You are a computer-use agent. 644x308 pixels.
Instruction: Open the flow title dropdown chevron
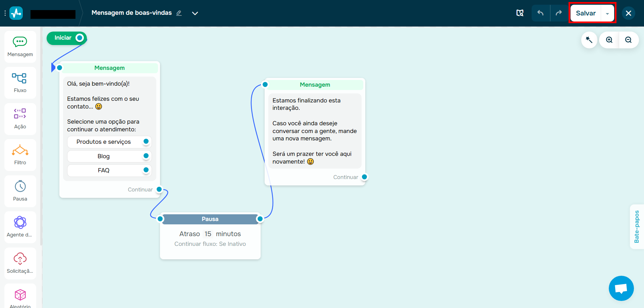click(195, 14)
